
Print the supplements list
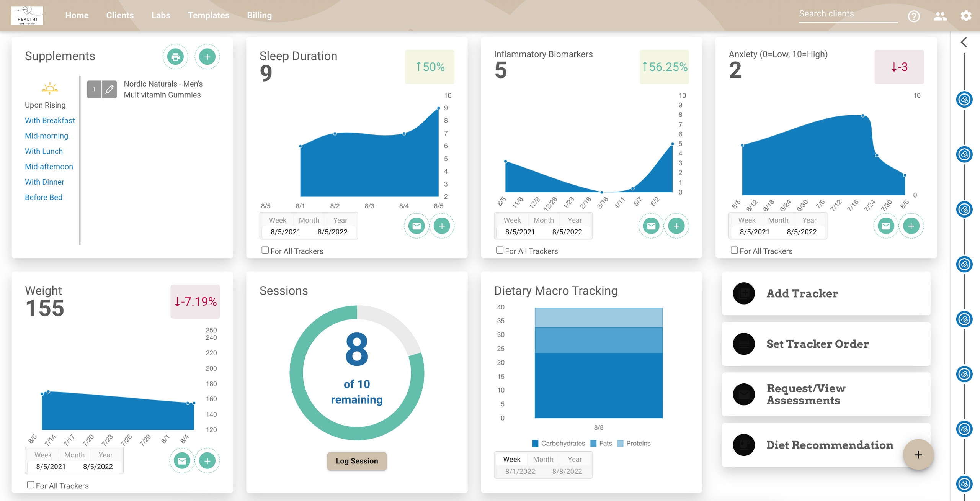(175, 57)
